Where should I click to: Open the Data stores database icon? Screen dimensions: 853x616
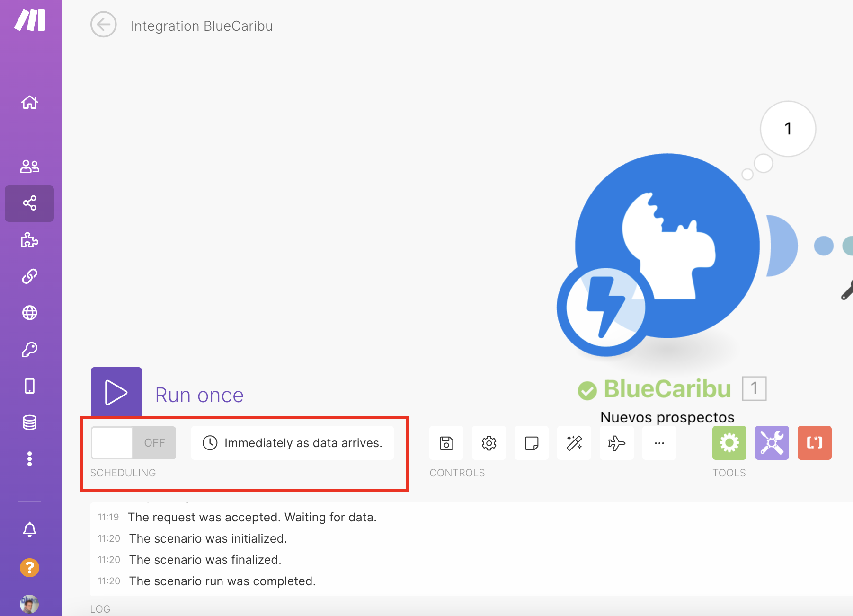tap(29, 422)
